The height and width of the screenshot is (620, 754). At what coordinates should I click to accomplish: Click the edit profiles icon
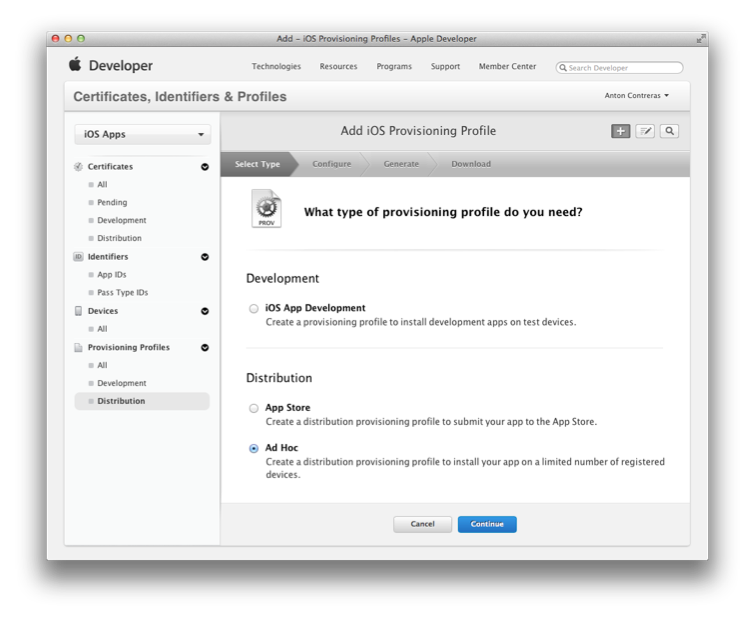645,131
